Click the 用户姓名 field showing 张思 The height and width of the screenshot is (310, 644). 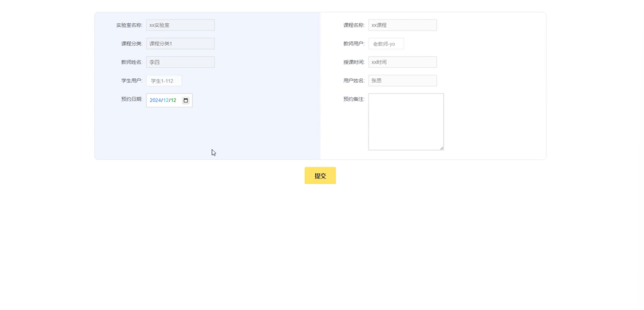click(x=402, y=80)
